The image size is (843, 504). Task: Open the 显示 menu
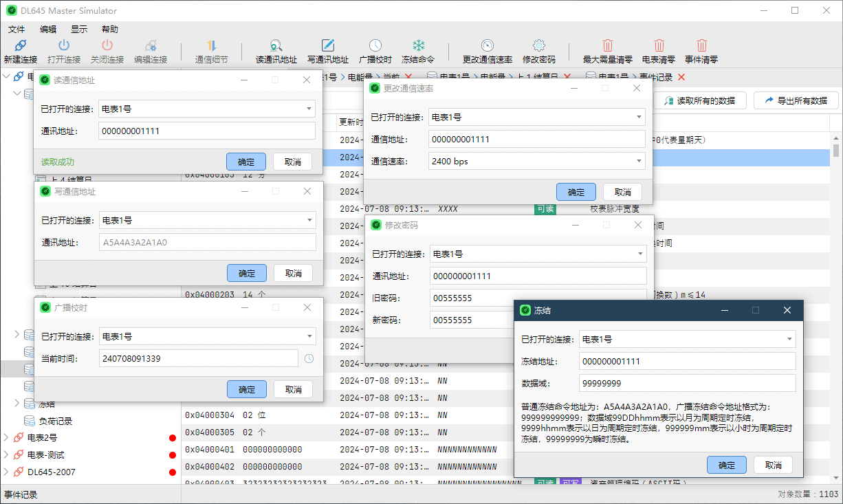[79, 30]
